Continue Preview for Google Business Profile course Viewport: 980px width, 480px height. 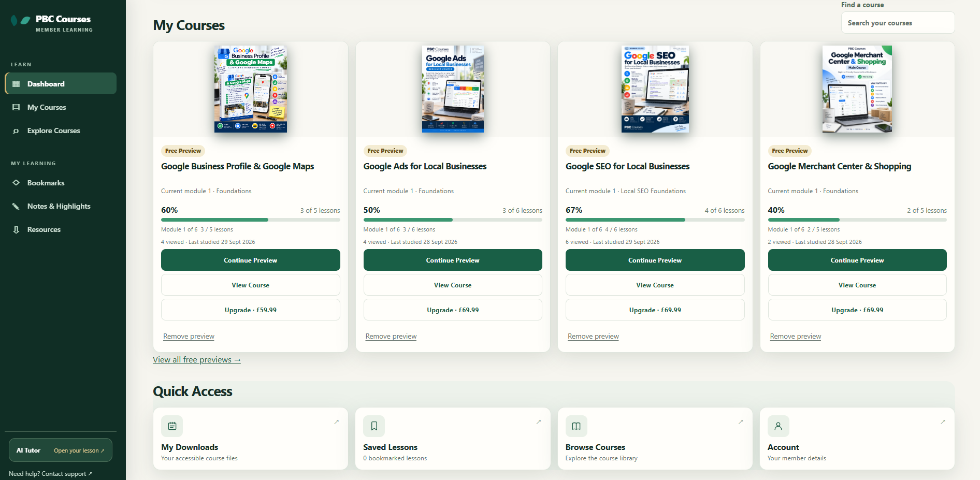pos(251,260)
